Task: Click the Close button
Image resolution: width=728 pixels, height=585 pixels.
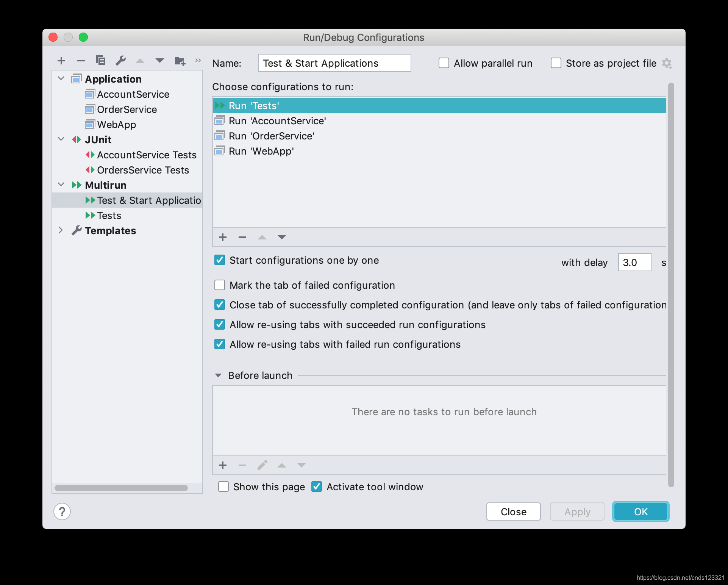Action: coord(513,511)
